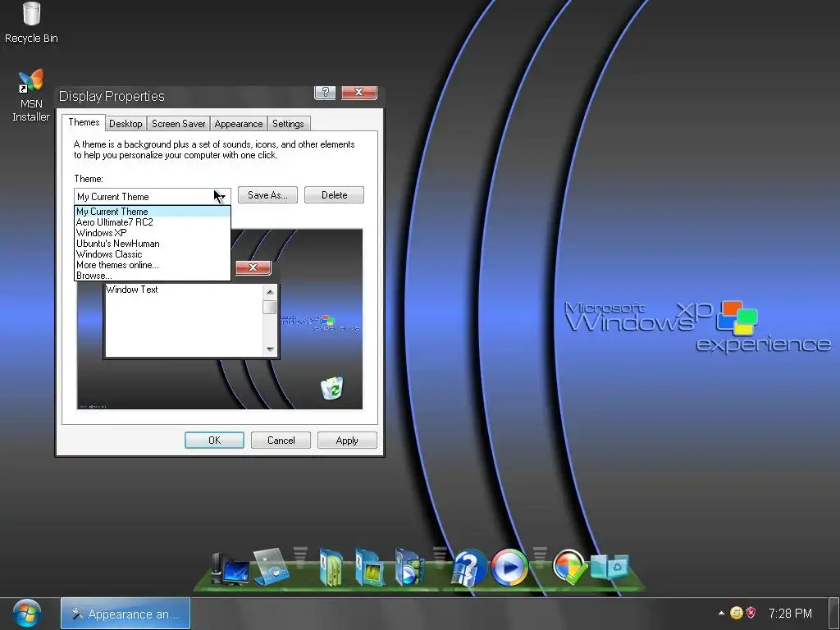This screenshot has height=630, width=840.
Task: Open the Windows flag checkmark dock icon
Action: 569,567
